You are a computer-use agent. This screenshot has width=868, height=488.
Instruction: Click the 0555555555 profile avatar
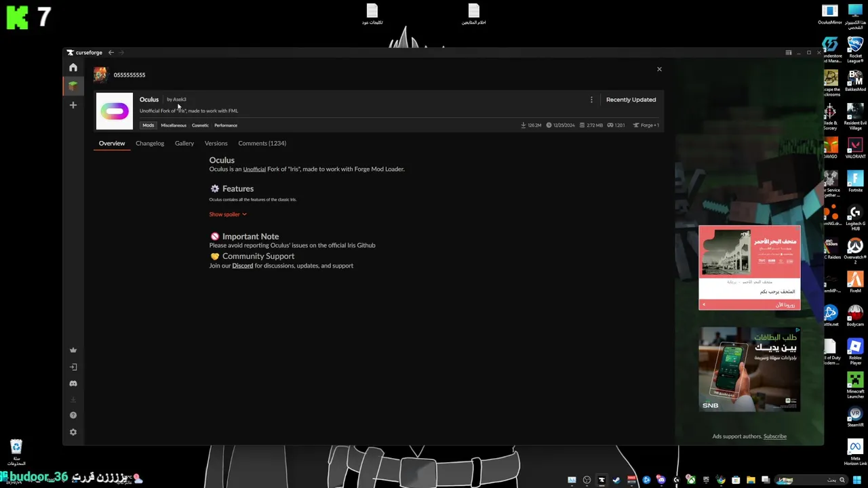[100, 75]
